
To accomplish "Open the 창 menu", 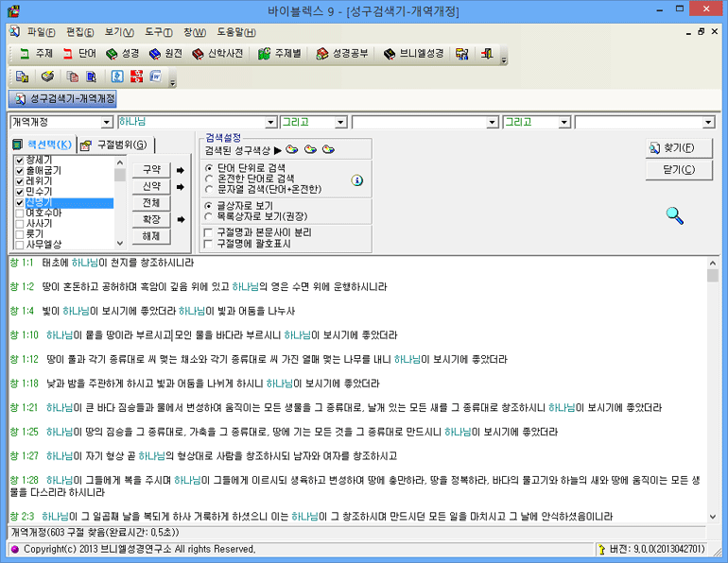I will 195,32.
